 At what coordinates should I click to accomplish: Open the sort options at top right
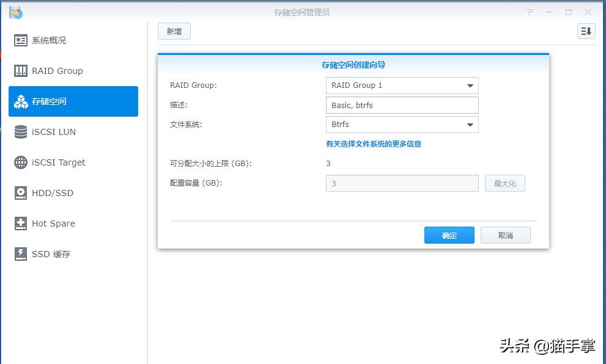586,31
